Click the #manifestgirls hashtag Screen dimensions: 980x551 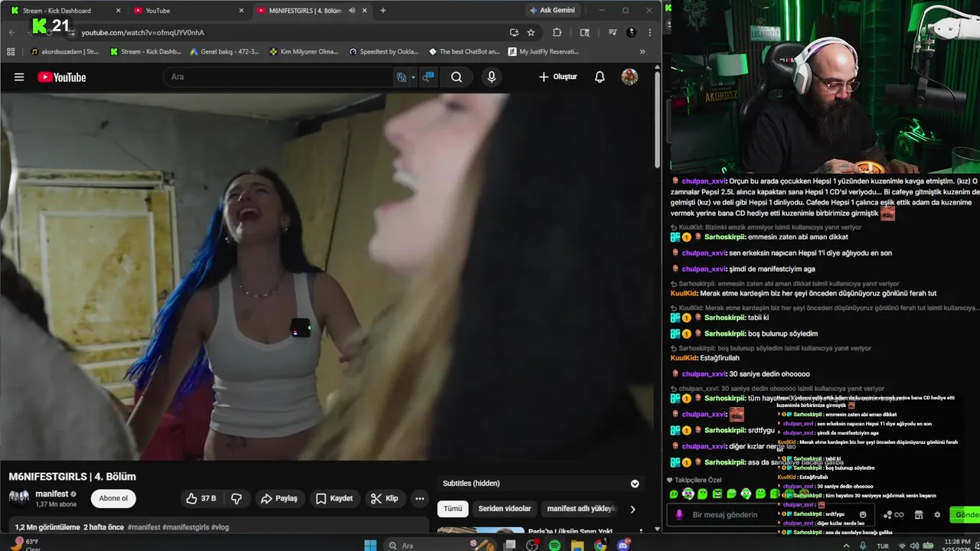click(186, 527)
